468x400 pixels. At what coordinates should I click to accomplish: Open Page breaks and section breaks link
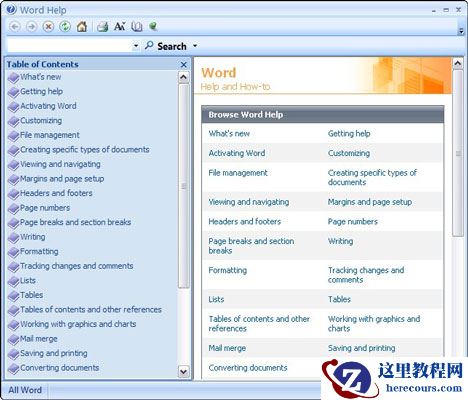coord(251,246)
